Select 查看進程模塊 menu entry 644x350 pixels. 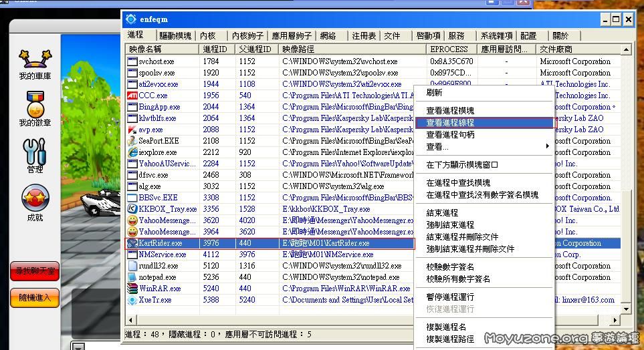tap(484, 111)
